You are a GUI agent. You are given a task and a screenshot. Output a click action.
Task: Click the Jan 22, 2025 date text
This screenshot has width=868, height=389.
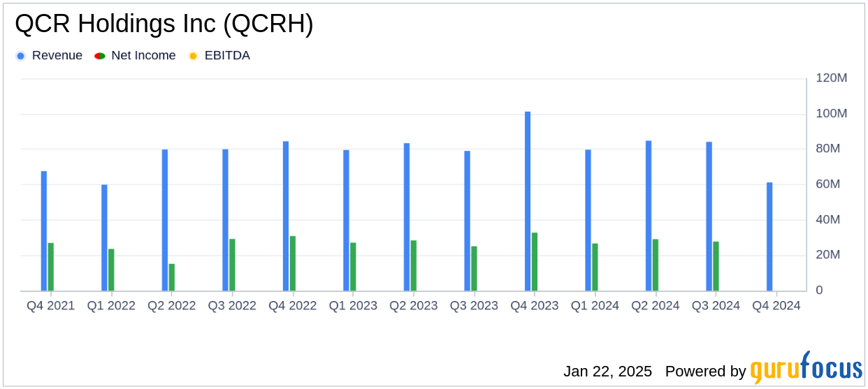(607, 372)
